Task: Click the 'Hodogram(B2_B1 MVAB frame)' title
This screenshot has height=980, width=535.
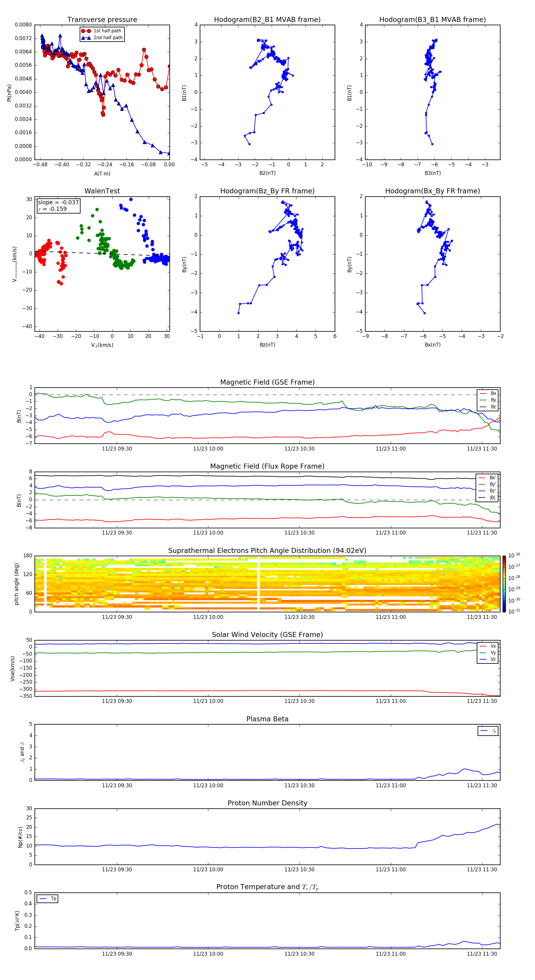Action: (267, 19)
